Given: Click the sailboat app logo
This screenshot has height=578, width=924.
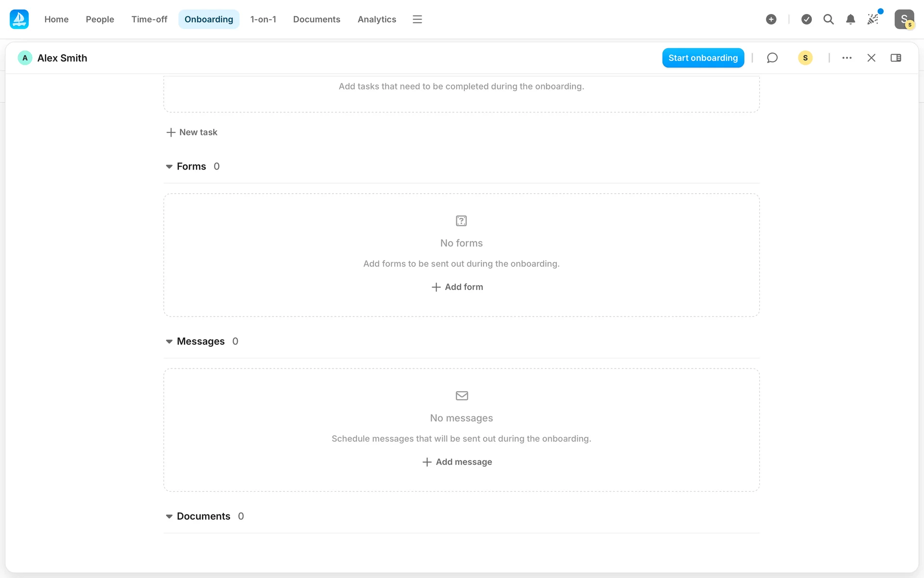Looking at the screenshot, I should click(19, 19).
